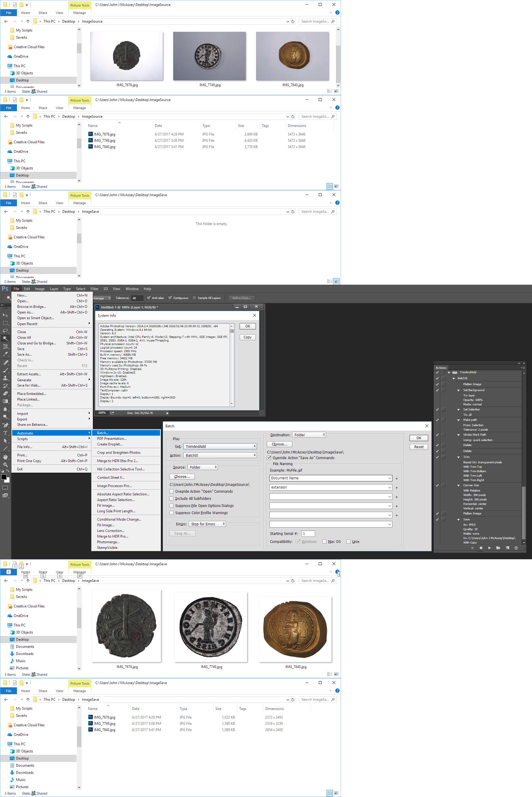532x797 pixels.
Task: Select the Eyedropper tool
Action: tap(5, 354)
